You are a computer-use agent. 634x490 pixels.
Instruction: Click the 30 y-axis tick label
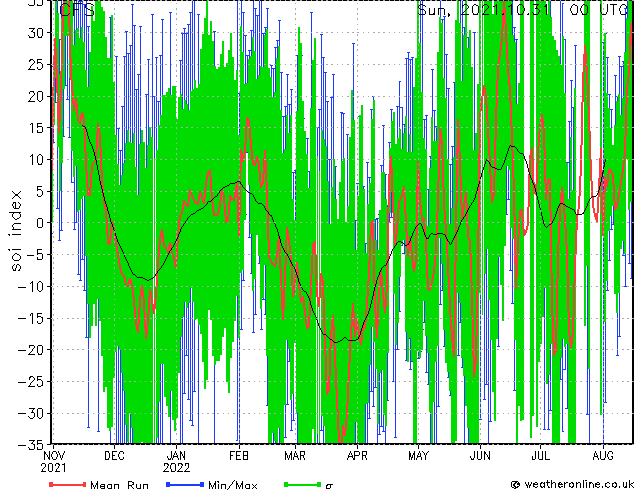pos(35,33)
